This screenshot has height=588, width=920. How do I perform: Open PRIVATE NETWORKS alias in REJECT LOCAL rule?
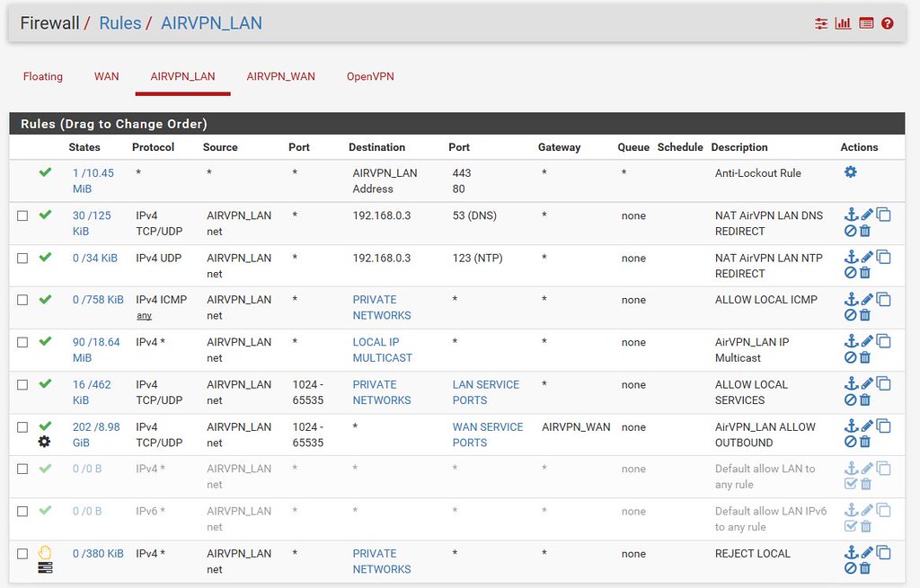[381, 561]
